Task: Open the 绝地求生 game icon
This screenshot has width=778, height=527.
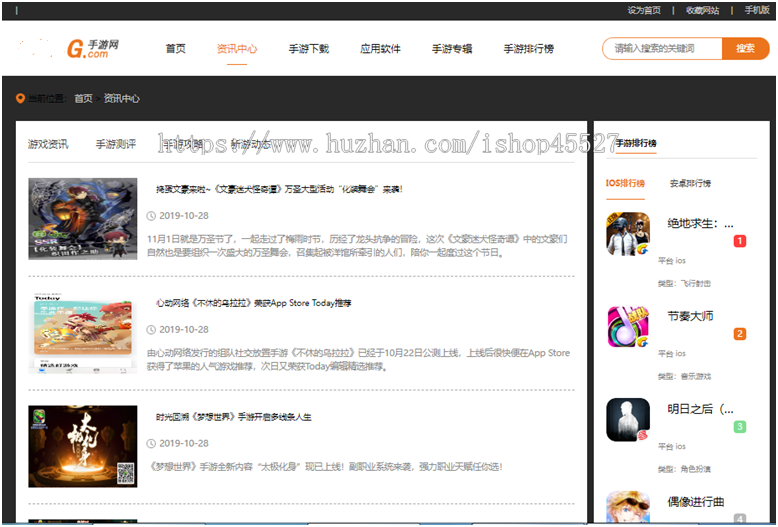Action: (x=628, y=234)
